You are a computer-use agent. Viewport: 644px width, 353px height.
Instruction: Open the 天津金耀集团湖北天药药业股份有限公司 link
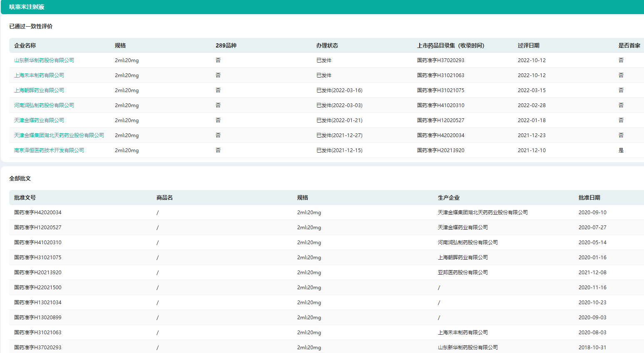(59, 135)
